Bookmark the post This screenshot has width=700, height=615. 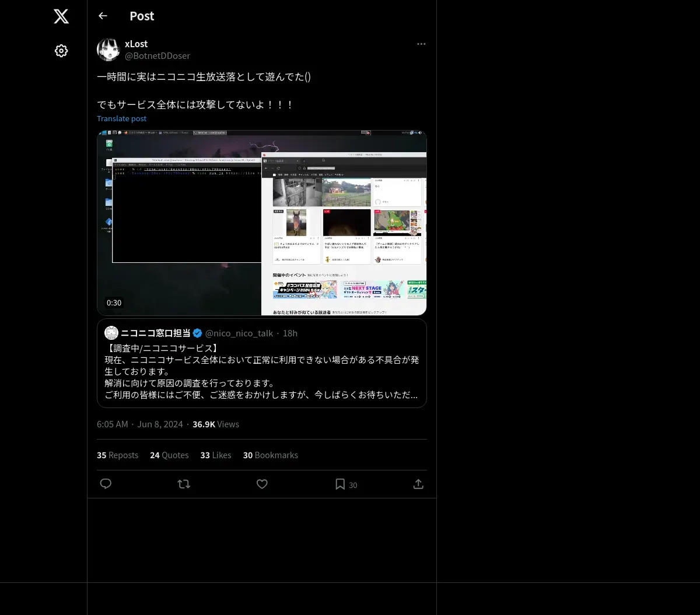(x=340, y=484)
